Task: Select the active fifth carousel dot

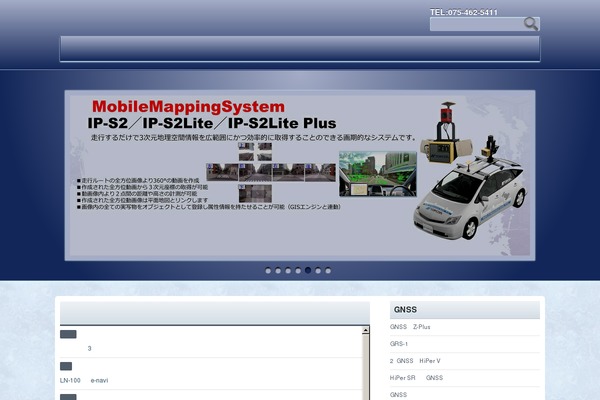Action: (x=308, y=270)
